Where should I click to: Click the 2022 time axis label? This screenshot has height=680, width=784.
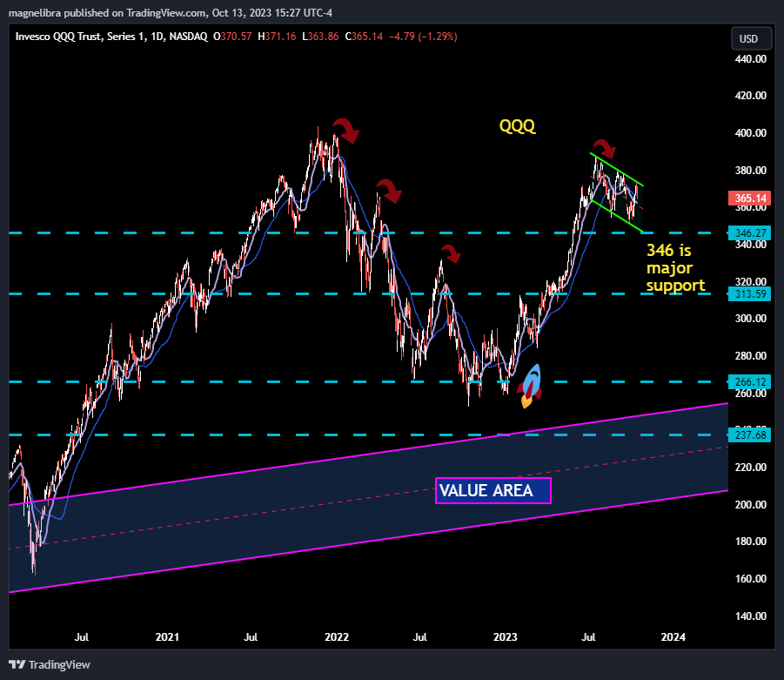click(x=337, y=637)
